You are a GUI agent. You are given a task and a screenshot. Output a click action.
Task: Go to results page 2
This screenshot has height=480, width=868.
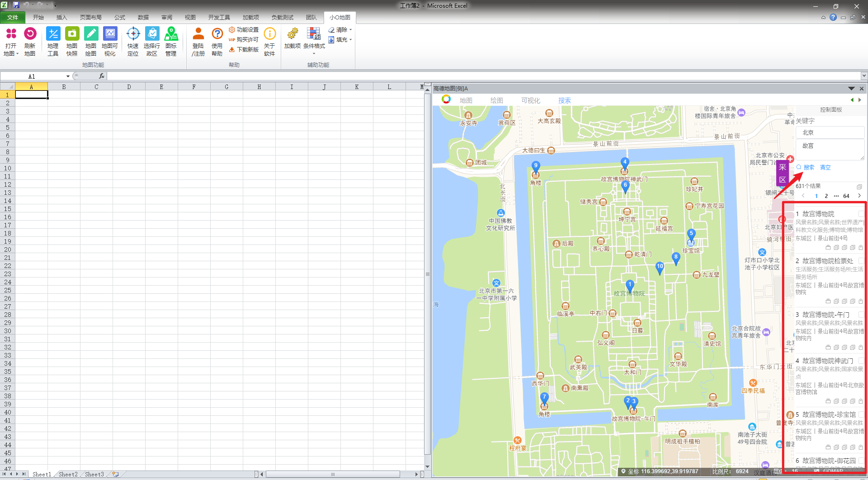[826, 196]
